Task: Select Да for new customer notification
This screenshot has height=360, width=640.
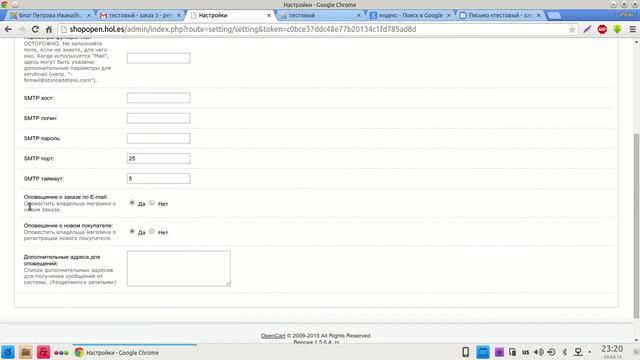Action: [132, 231]
